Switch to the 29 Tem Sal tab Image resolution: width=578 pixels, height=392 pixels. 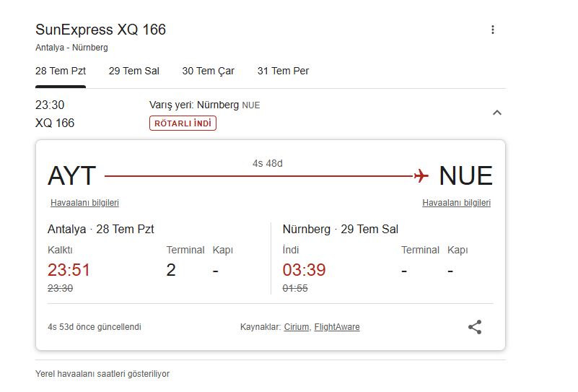coord(134,71)
